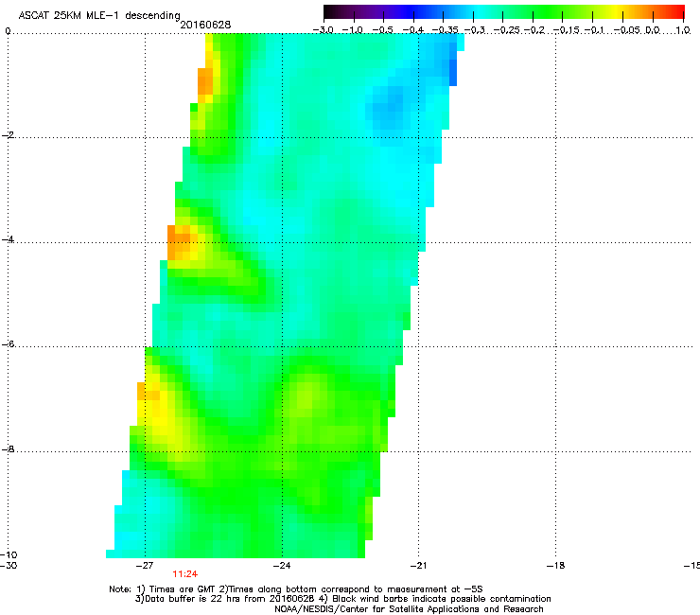Image resolution: width=700 pixels, height=615 pixels.
Task: Click the NOAA/NESDIS credit line
Action: pos(409,608)
